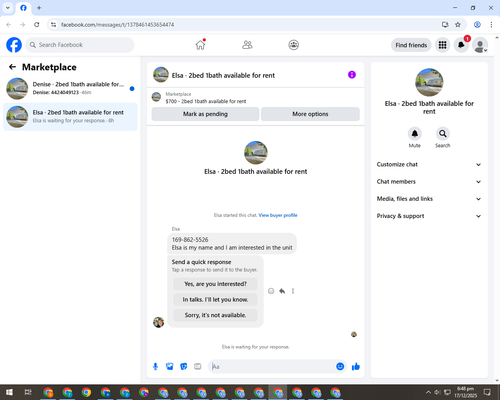Open the Windows Start menu
500x400 pixels.
9,392
